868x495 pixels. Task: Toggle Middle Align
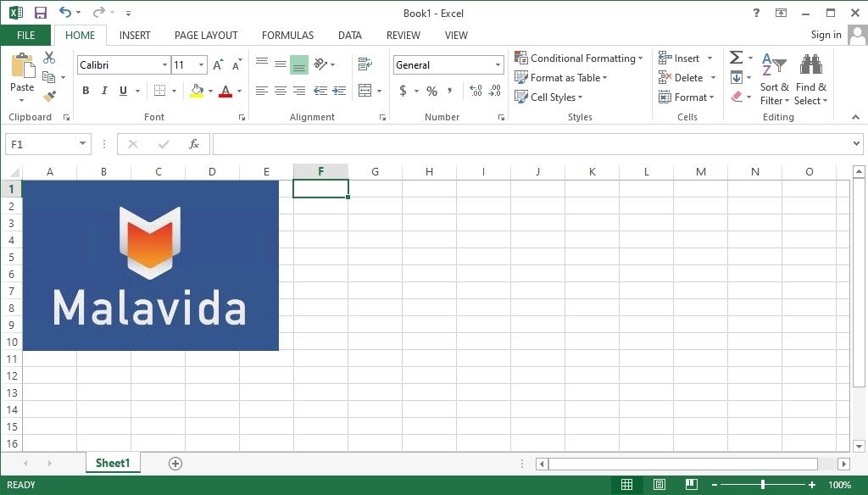pos(281,64)
